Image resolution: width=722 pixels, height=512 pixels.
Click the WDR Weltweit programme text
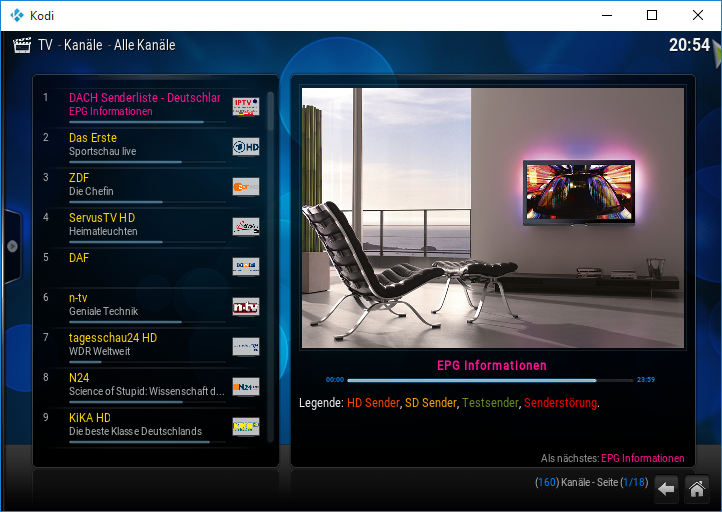tap(99, 351)
